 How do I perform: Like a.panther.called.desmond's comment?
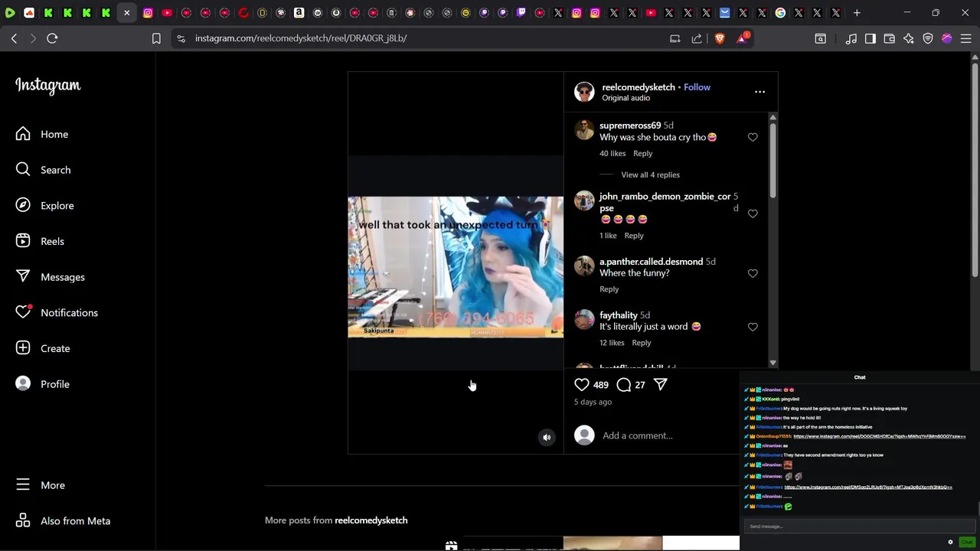[753, 273]
